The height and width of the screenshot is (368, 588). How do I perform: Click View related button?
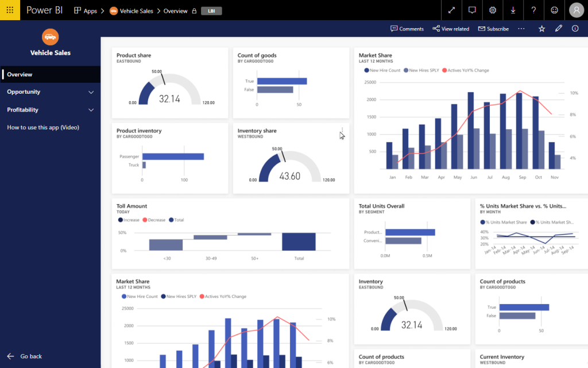click(451, 29)
